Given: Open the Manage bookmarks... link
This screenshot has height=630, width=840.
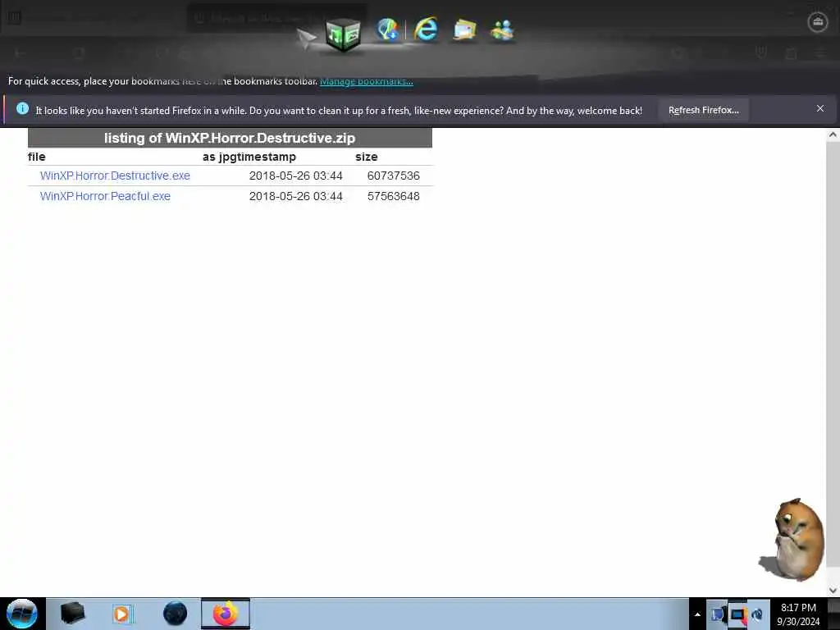Looking at the screenshot, I should pos(367,81).
